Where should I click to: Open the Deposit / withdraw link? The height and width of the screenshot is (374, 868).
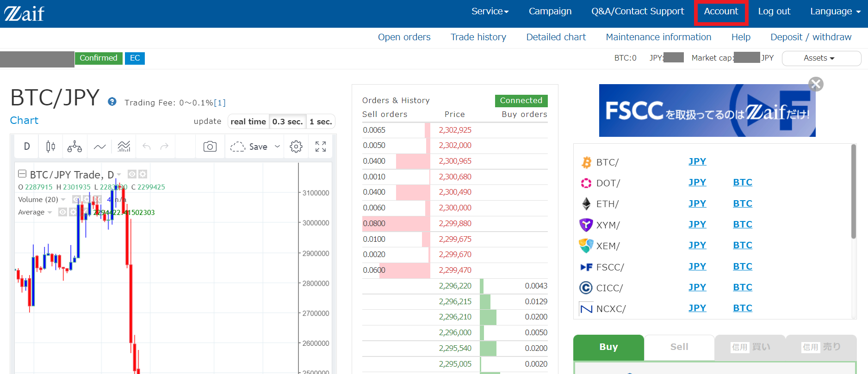click(811, 37)
